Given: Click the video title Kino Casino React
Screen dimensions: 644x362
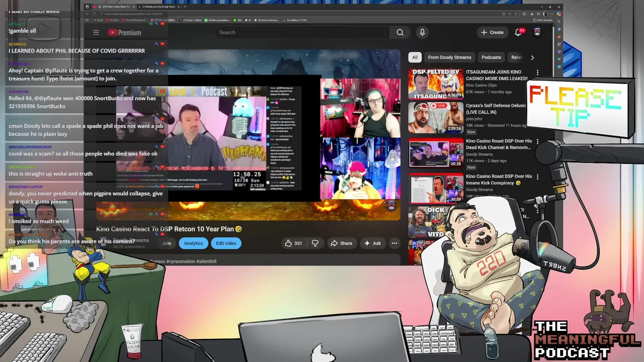Looking at the screenshot, I should coord(169,229).
